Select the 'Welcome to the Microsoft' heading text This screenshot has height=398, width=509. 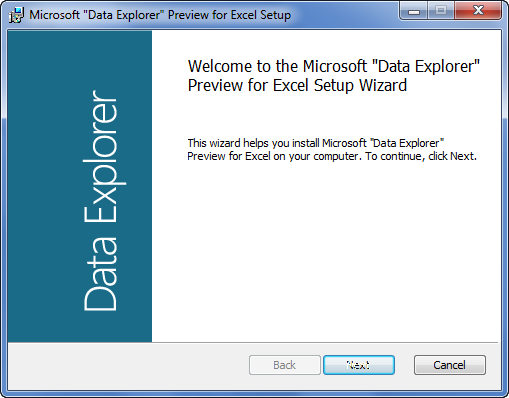334,76
